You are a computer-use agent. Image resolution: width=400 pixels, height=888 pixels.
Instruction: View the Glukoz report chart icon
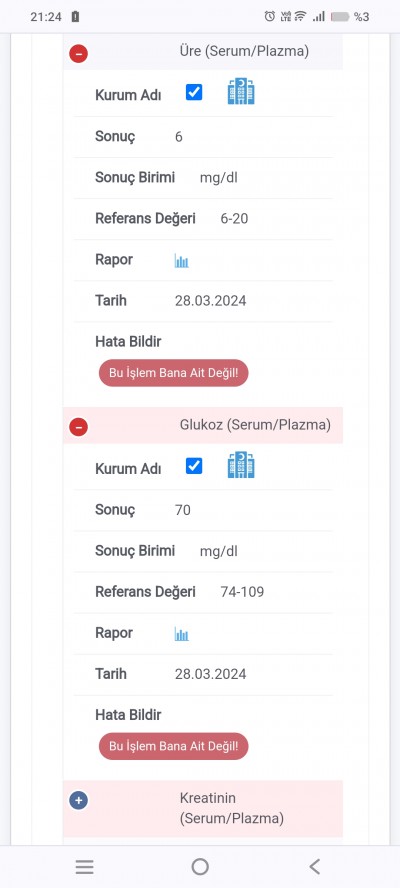[181, 634]
